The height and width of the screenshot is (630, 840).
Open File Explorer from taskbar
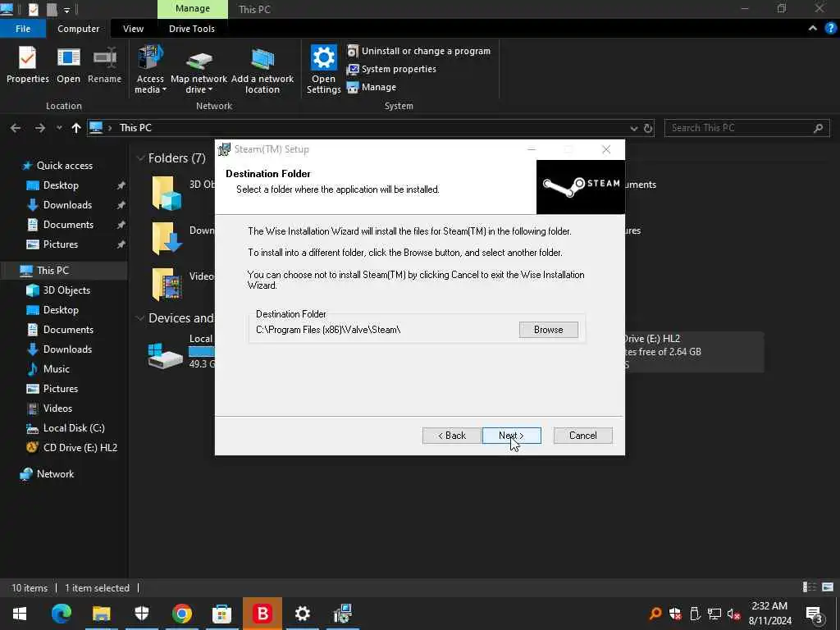[101, 614]
